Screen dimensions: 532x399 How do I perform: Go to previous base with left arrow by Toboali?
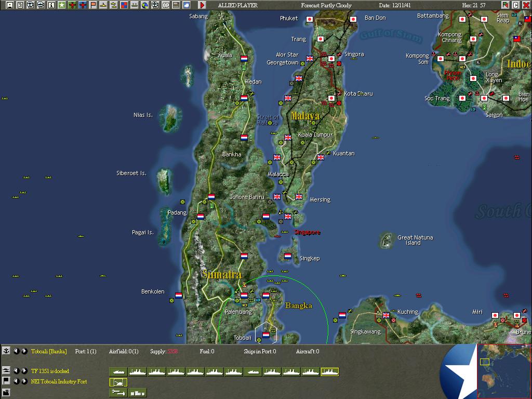tap(16, 351)
